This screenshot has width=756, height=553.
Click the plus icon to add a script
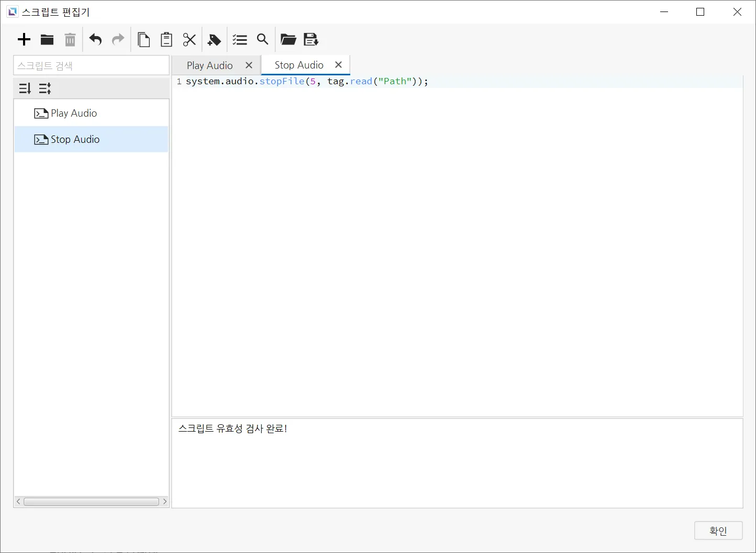24,40
